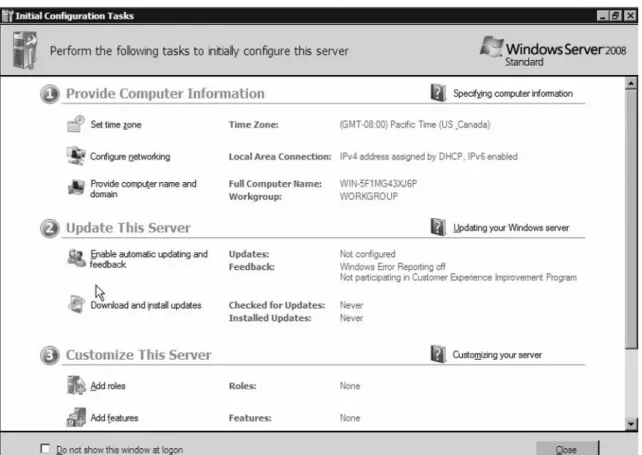Click the server tower icon in the header

pos(25,50)
